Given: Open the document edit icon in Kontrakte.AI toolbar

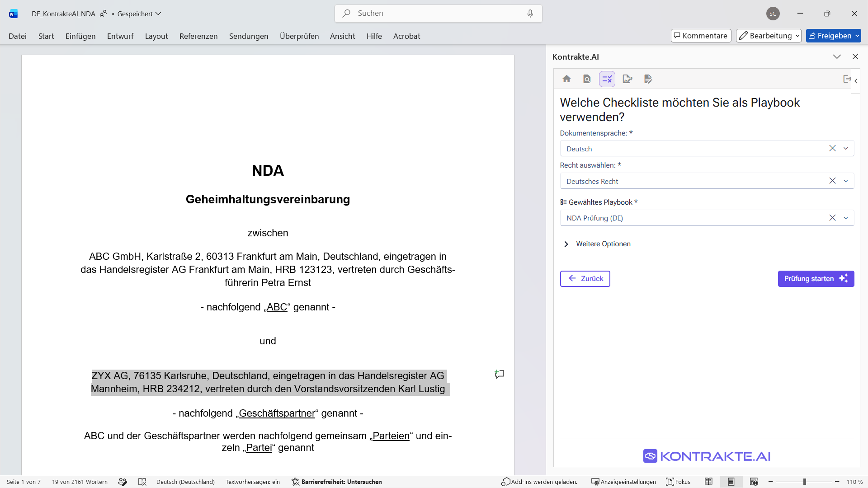Looking at the screenshot, I should (x=627, y=79).
